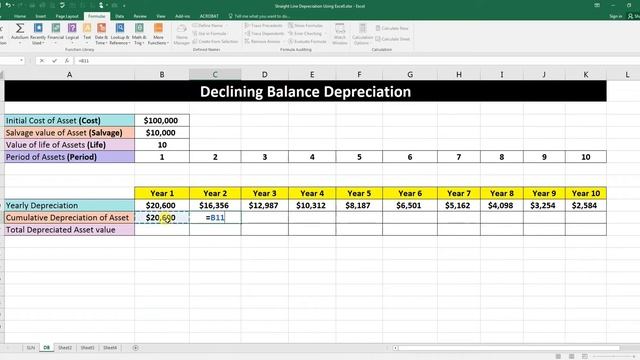The image size is (640, 360).
Task: Select column C header
Action: (215, 74)
